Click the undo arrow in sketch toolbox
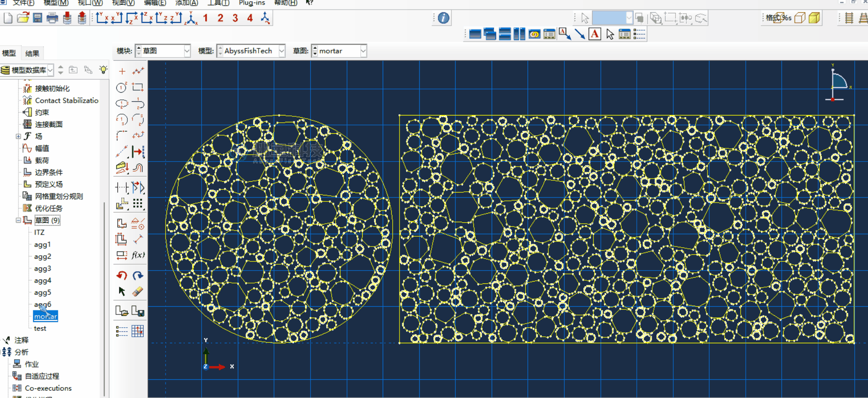The width and height of the screenshot is (868, 398). 121,275
